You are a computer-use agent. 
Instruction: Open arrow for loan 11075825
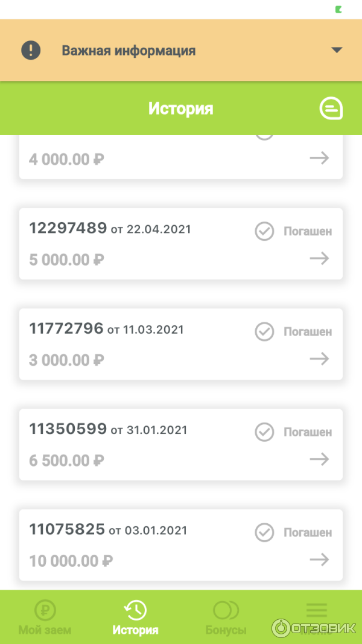click(320, 560)
